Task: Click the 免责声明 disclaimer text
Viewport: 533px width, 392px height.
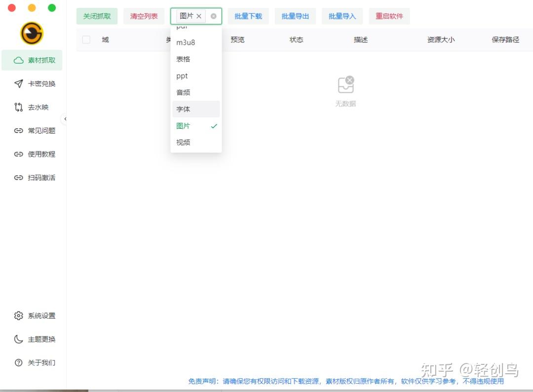Action: pos(346,381)
